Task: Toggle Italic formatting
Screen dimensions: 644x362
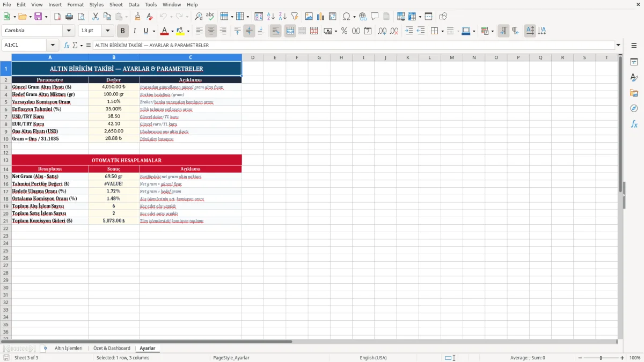Action: click(134, 31)
